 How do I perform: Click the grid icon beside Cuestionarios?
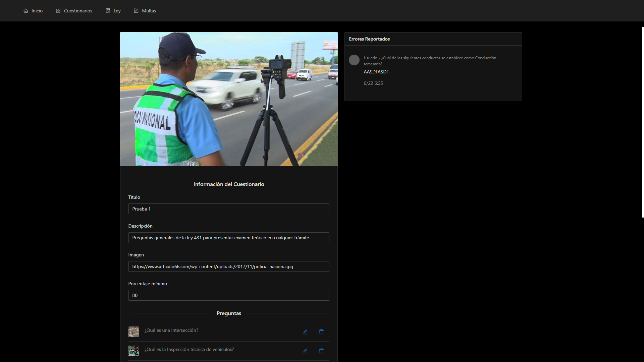58,11
